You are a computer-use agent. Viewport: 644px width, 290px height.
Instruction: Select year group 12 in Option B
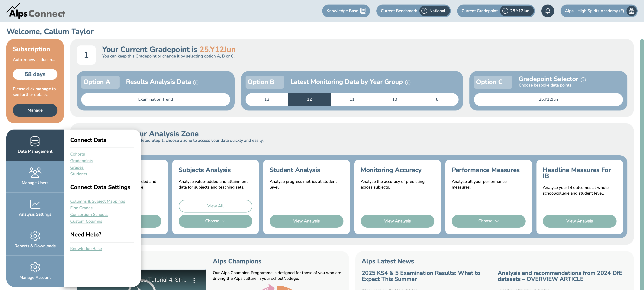[x=309, y=99]
